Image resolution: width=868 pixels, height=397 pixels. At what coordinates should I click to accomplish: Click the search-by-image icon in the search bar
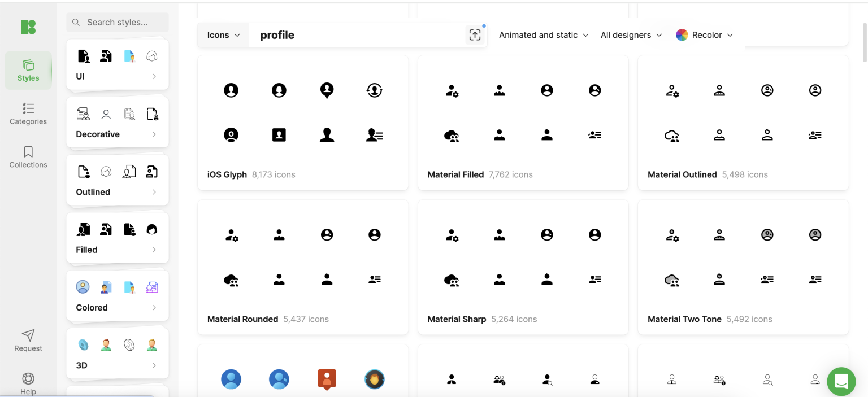(475, 34)
